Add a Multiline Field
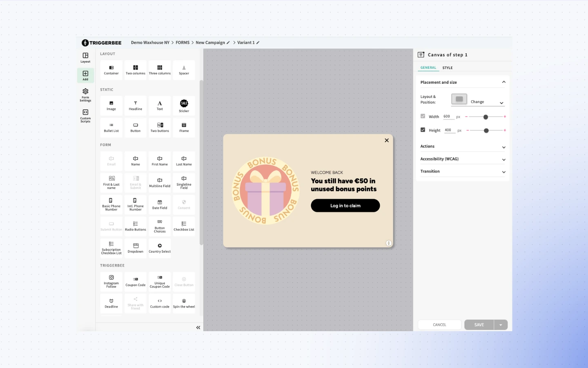This screenshot has height=368, width=588. click(160, 183)
